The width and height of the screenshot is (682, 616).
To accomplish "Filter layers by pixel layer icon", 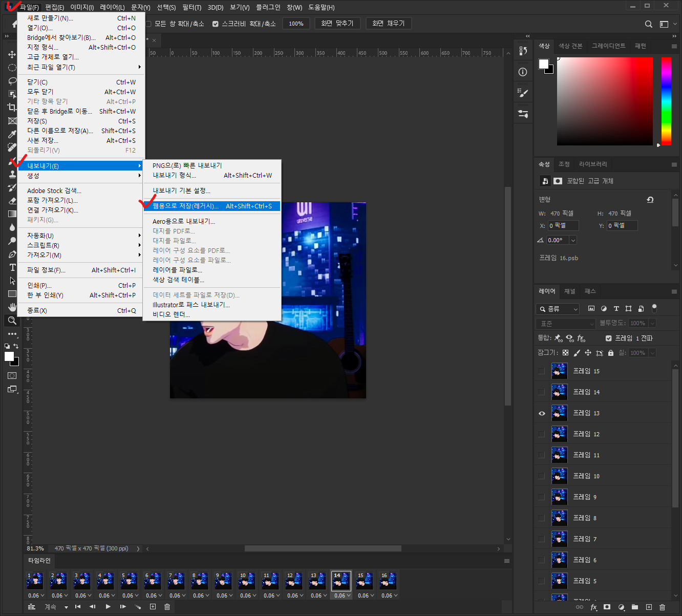I will coord(591,309).
